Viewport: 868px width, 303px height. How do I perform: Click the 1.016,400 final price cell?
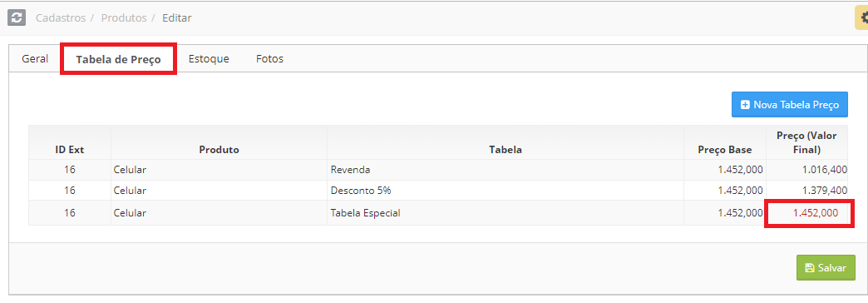click(806, 170)
